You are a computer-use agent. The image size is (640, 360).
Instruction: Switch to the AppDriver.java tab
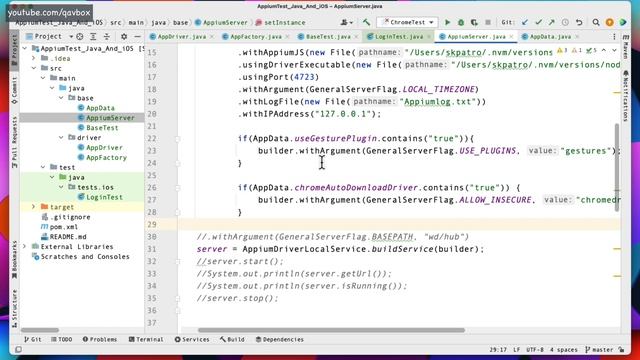tap(181, 37)
